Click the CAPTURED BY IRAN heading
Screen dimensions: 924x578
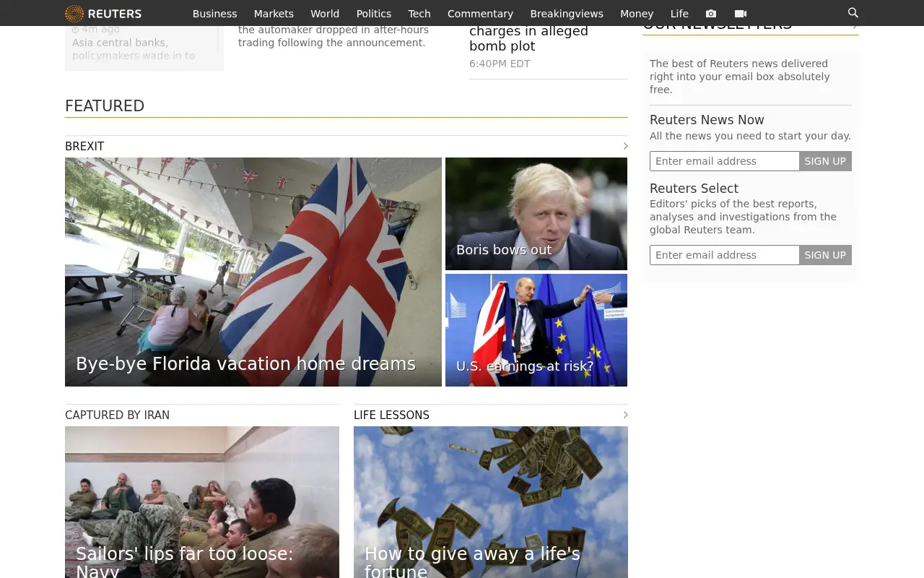(117, 415)
